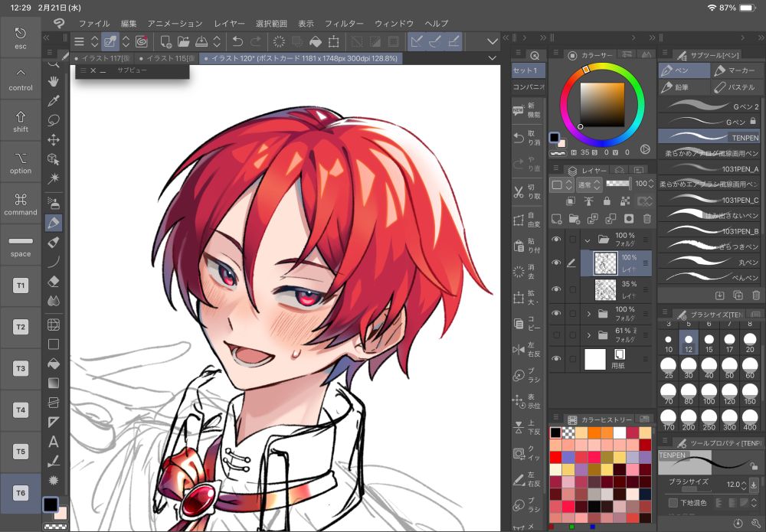Click the Scale/Rotate transform icon in command bar
The height and width of the screenshot is (532, 766).
click(x=334, y=42)
